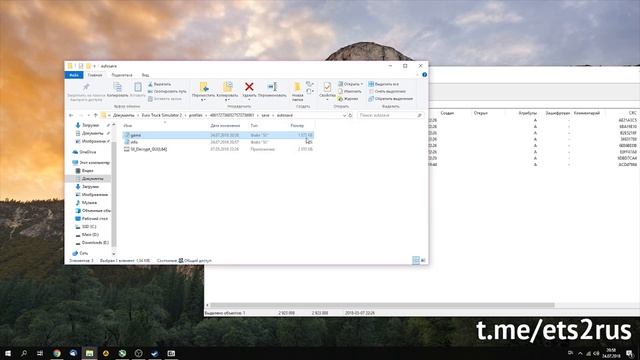Click the Pin to Quick access icon
This screenshot has height=360, width=640.
point(86,87)
